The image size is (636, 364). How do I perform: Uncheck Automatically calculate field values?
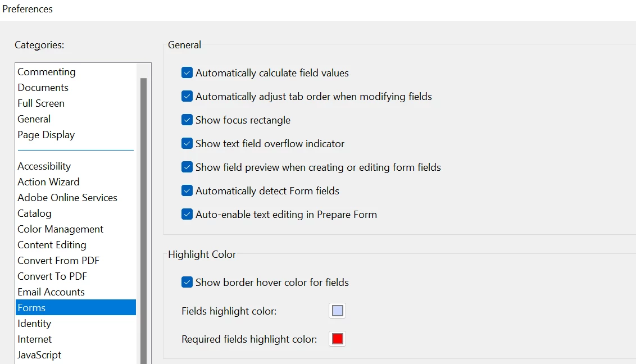point(187,73)
